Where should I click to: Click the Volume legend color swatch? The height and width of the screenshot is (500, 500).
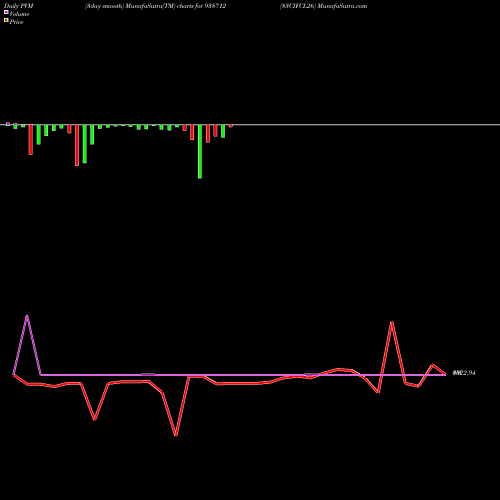6,13
